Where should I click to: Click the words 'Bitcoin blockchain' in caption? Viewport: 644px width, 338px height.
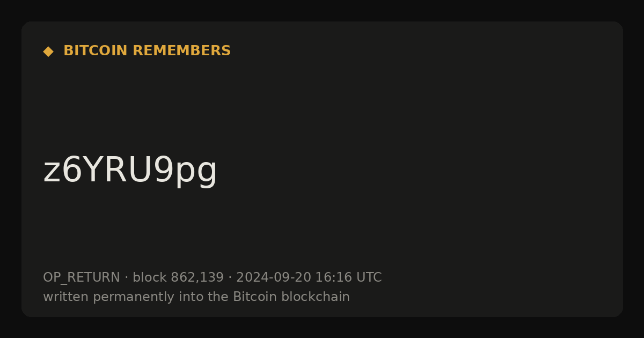pyautogui.click(x=291, y=297)
